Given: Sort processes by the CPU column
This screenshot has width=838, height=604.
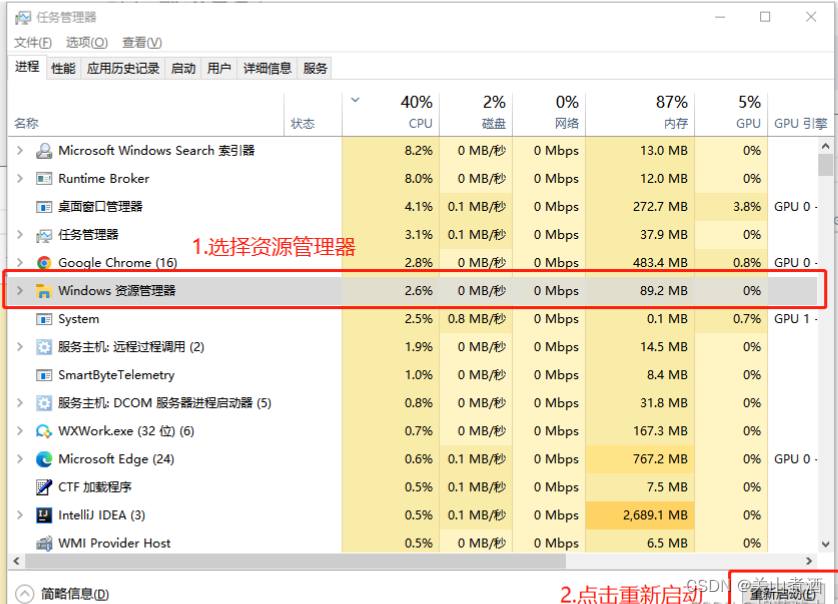Looking at the screenshot, I should 391,113.
